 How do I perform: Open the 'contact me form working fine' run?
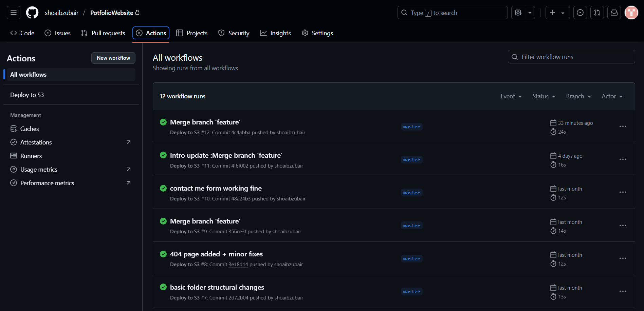(216, 188)
